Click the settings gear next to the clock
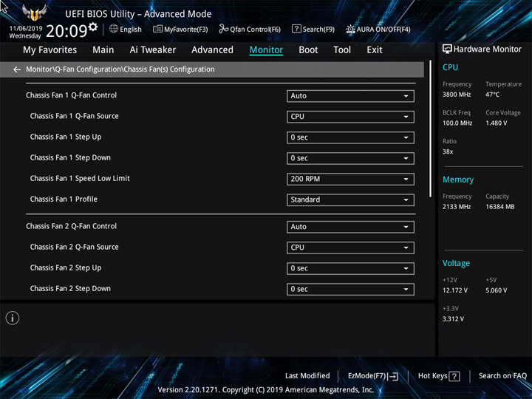The width and height of the screenshot is (532, 399). (x=93, y=27)
